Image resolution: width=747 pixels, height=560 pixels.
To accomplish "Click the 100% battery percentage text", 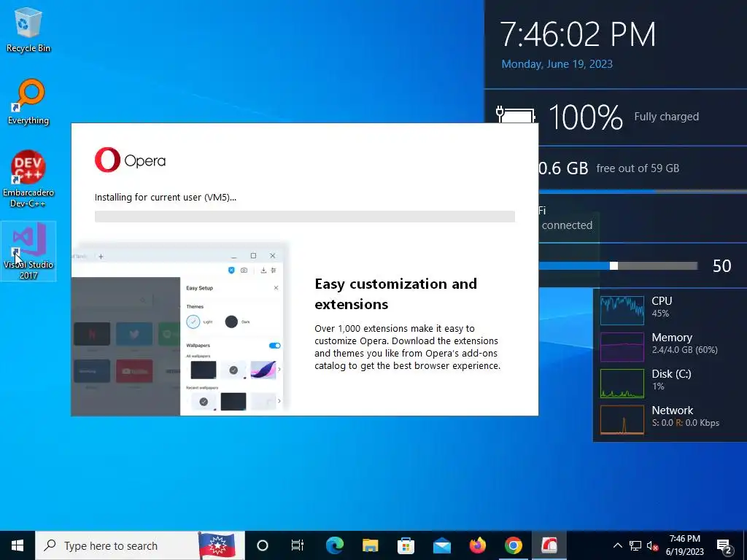I will [586, 117].
